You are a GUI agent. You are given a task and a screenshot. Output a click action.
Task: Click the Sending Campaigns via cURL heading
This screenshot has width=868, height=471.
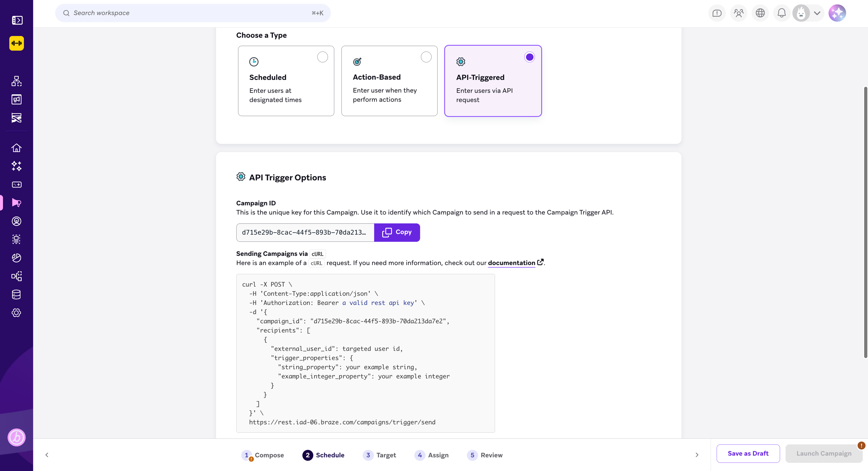(x=281, y=254)
